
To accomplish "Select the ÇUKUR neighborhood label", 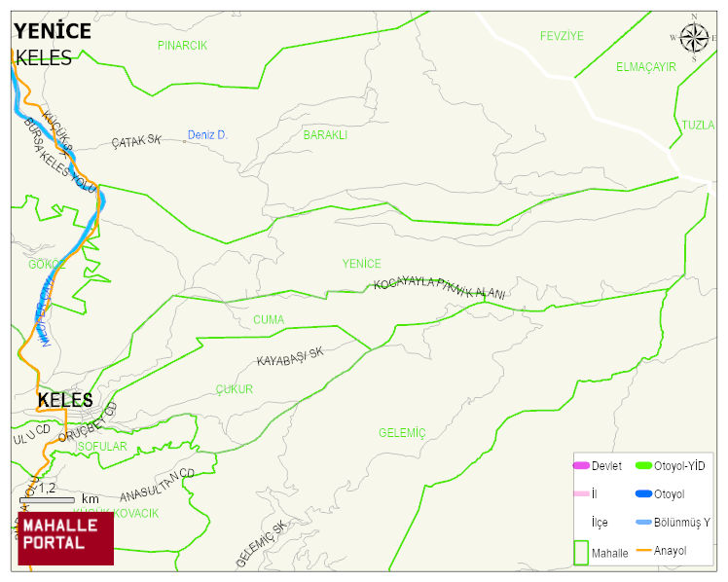I will point(235,389).
